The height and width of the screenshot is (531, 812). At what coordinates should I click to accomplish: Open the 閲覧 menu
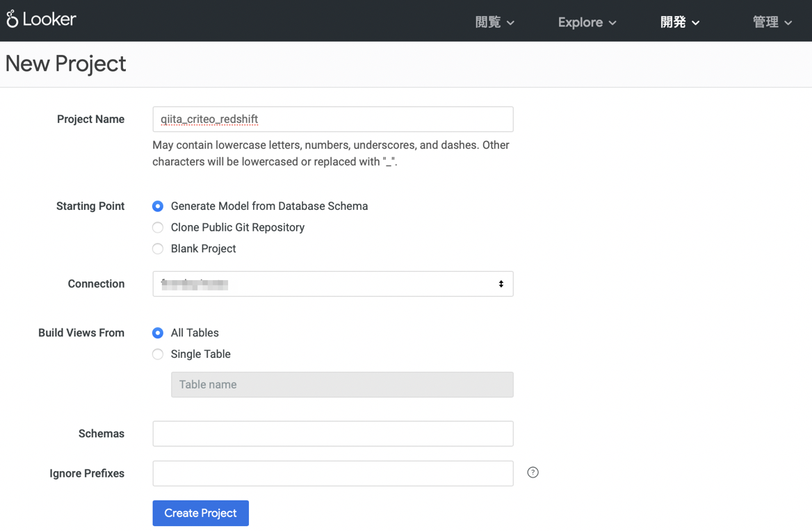pyautogui.click(x=494, y=22)
